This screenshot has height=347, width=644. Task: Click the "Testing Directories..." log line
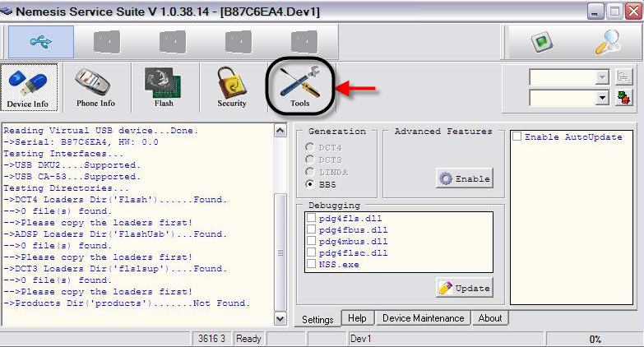point(67,188)
